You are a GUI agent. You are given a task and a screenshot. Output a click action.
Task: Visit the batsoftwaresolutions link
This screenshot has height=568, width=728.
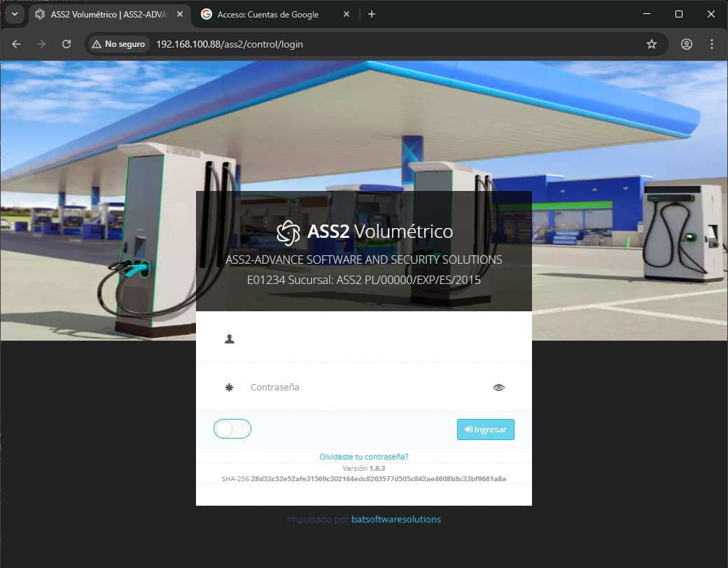[396, 520]
